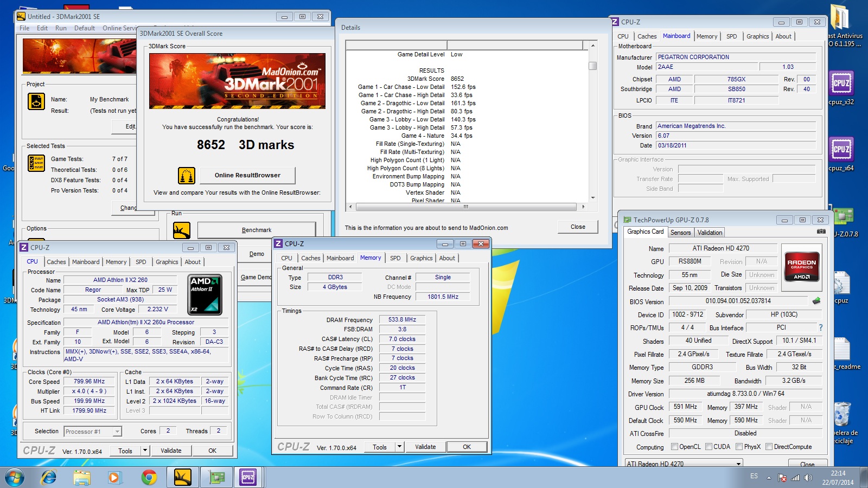This screenshot has height=488, width=868.
Task: Click the Device ID field in GPU-Z
Action: (687, 314)
